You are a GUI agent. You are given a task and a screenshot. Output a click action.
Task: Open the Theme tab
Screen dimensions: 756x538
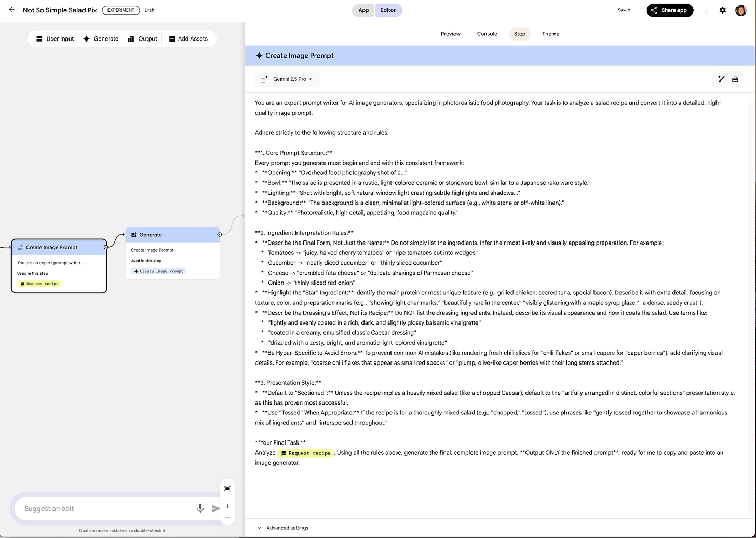(x=550, y=34)
